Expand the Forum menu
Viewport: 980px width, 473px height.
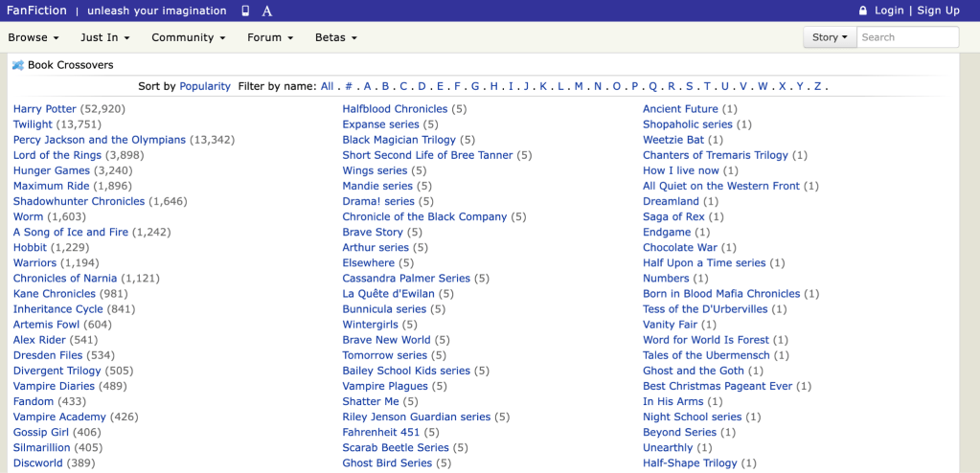point(270,37)
